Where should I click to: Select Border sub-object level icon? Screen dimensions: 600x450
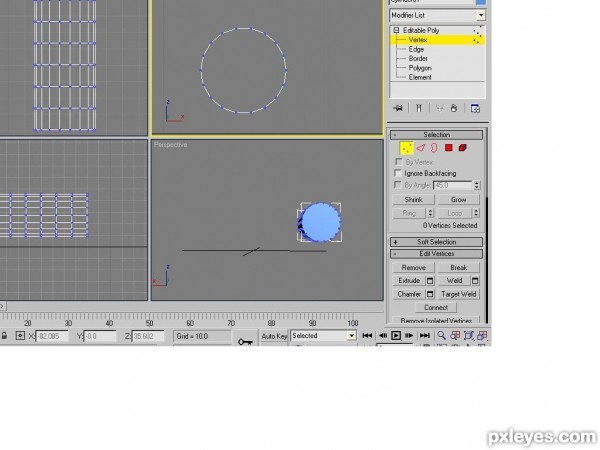(434, 148)
